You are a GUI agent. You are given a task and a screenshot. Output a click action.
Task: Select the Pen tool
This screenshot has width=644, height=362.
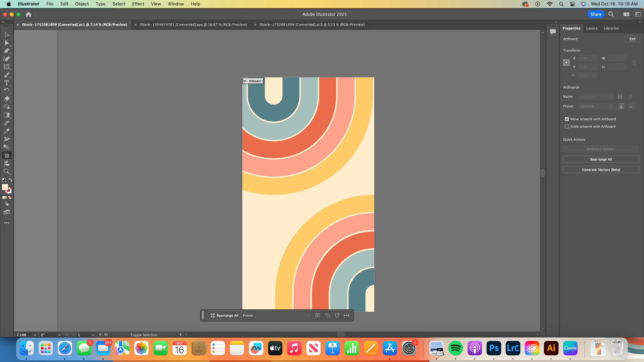coord(7,51)
